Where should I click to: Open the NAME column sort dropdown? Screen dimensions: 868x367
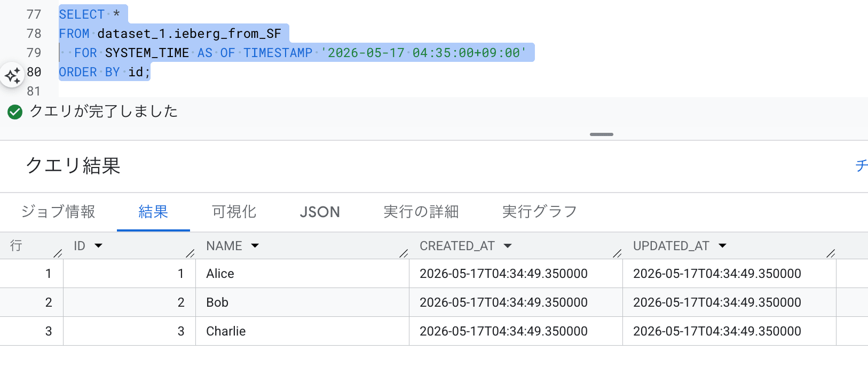(255, 246)
